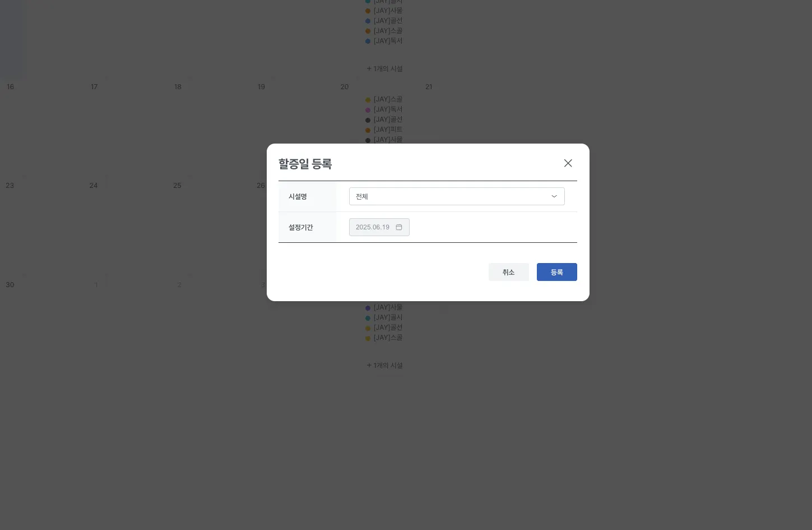This screenshot has height=530, width=812.
Task: Select date 30 on the calendar
Action: 10,285
